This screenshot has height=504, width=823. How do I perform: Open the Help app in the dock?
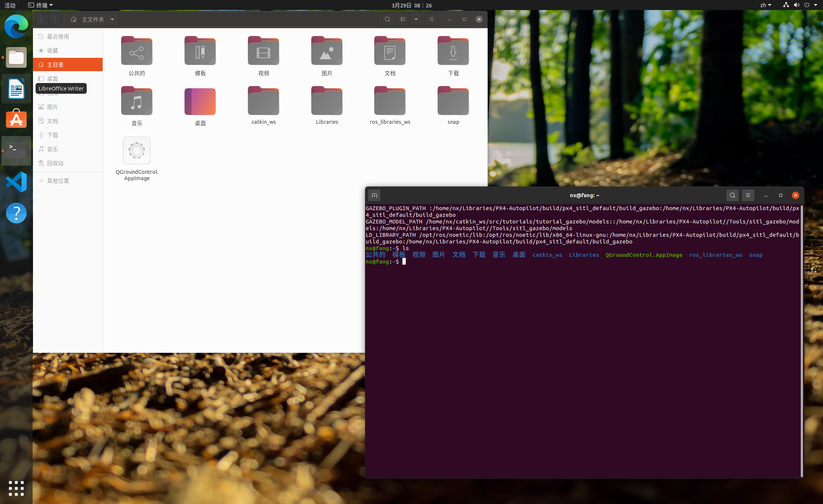(x=16, y=213)
